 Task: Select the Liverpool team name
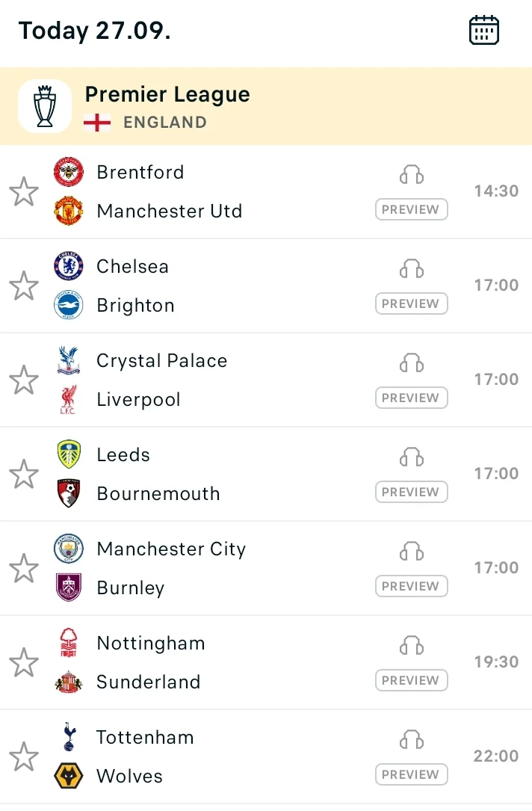tap(138, 399)
